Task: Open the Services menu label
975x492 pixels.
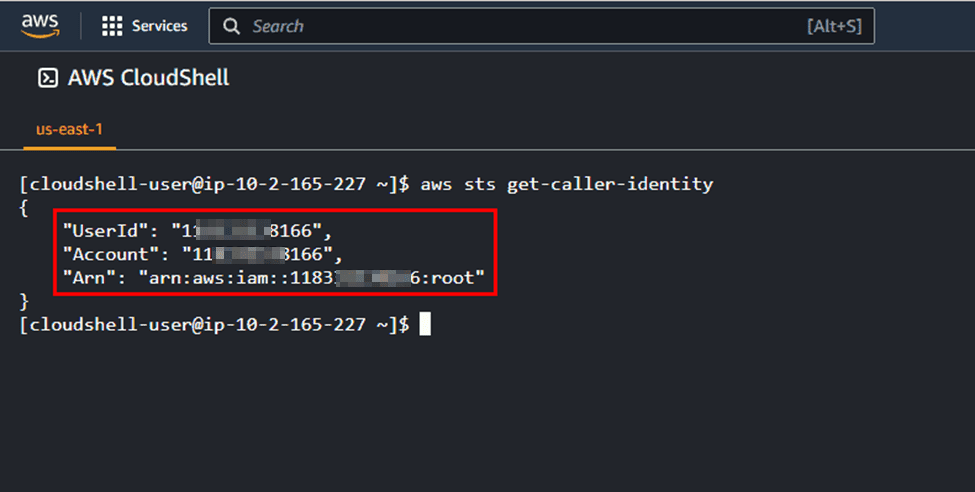Action: 159,26
